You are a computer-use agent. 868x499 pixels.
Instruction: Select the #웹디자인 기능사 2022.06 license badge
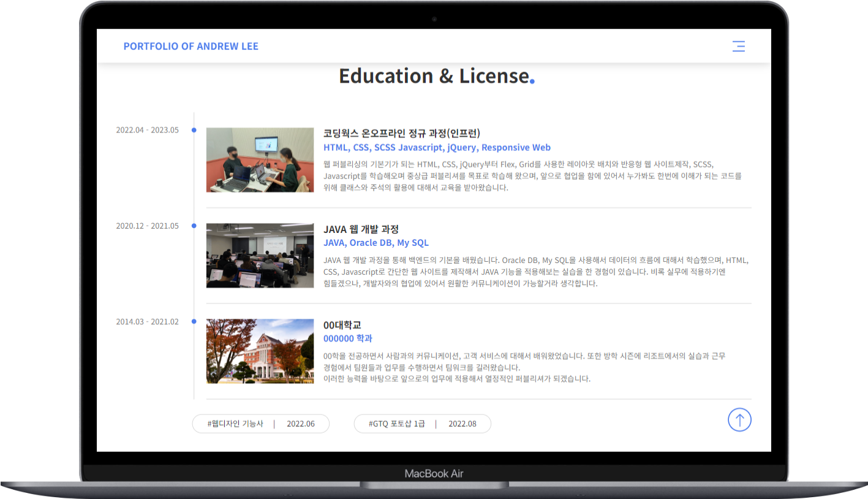[x=261, y=424]
